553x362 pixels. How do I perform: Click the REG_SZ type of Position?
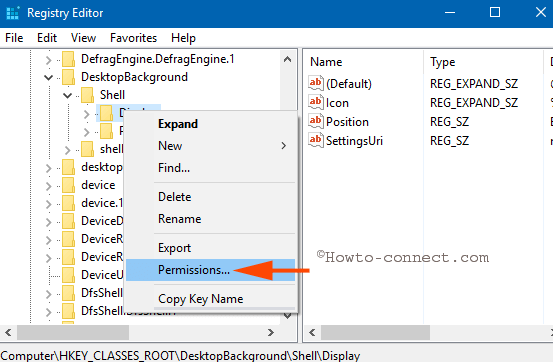449,122
